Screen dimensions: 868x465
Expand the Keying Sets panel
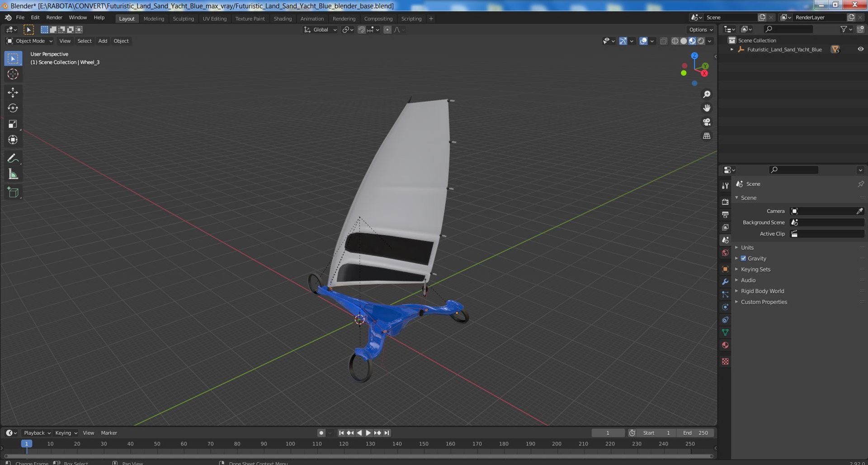click(755, 269)
